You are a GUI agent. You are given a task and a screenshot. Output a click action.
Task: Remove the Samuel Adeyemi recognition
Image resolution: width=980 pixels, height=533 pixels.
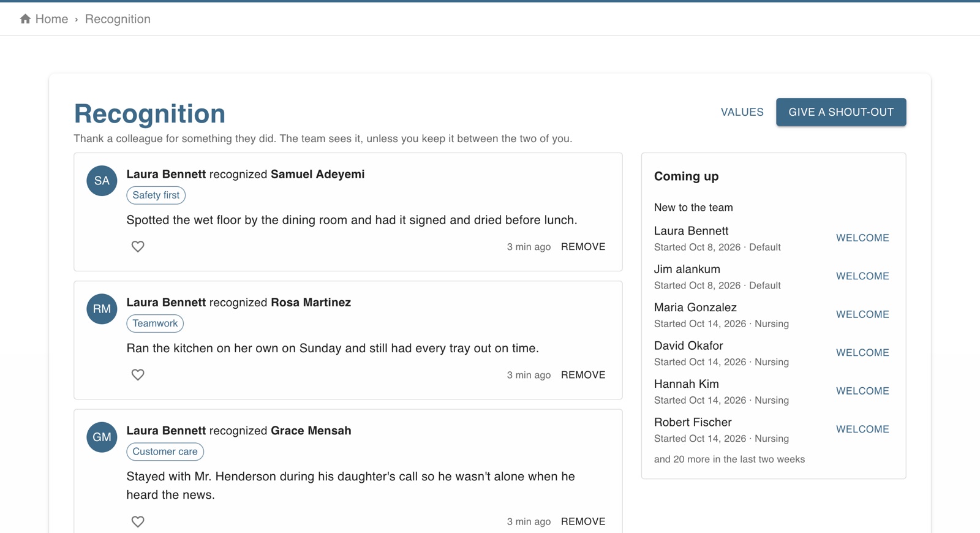(583, 246)
